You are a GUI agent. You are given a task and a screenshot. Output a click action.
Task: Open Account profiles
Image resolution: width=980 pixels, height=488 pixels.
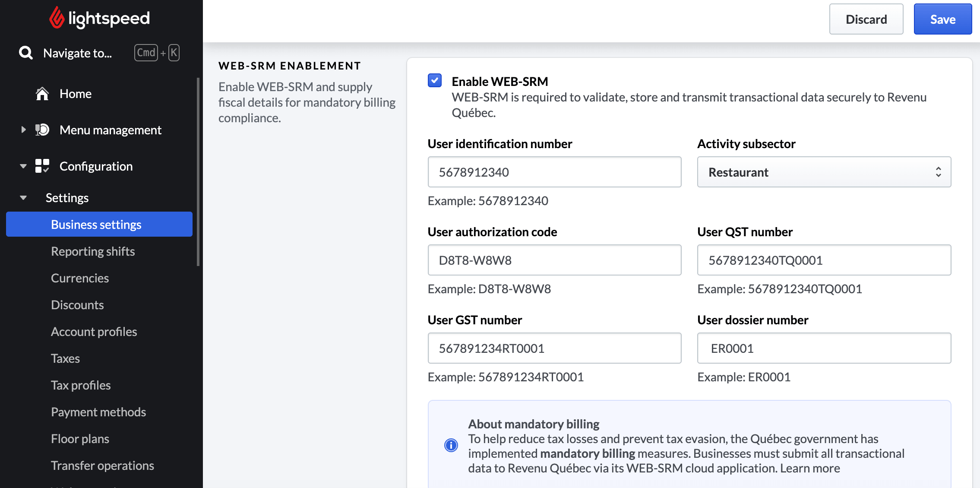(x=94, y=332)
